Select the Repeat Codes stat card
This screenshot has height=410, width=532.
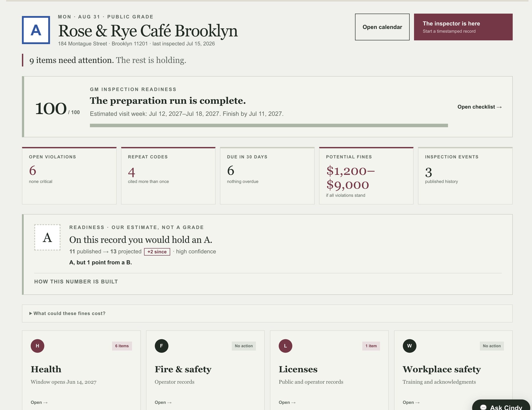[168, 176]
